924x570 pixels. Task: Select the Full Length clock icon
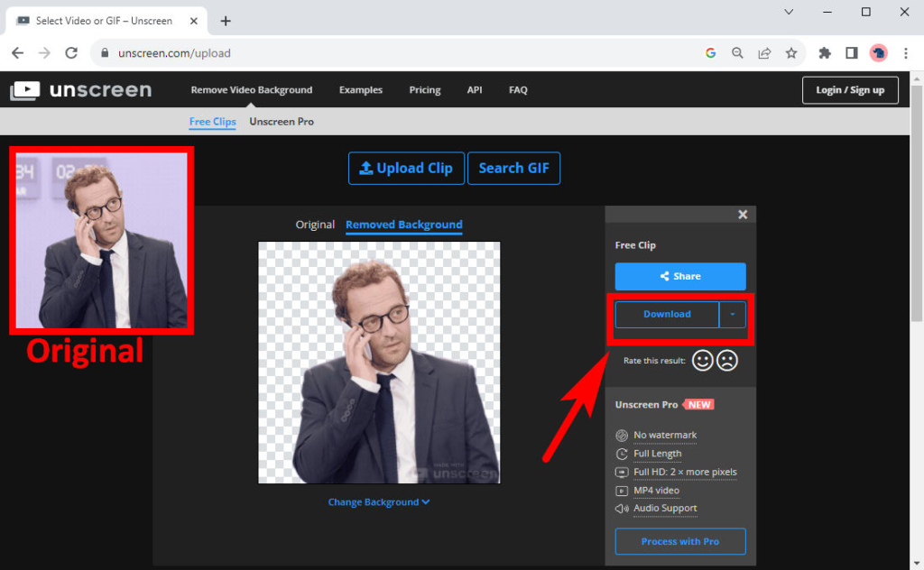pyautogui.click(x=622, y=454)
